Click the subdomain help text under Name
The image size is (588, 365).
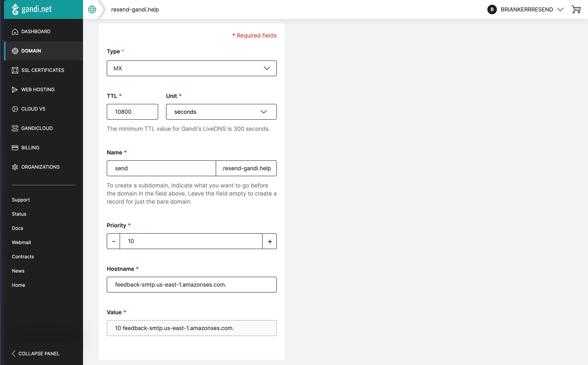click(192, 194)
